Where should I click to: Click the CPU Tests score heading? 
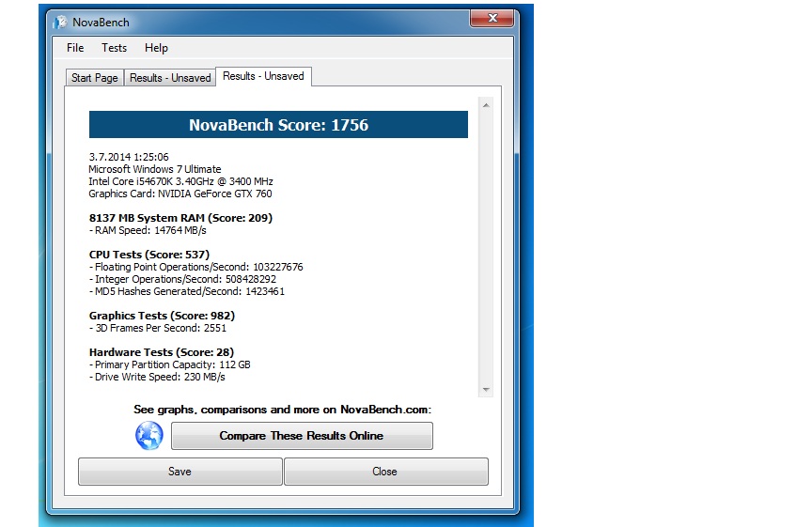click(x=148, y=255)
